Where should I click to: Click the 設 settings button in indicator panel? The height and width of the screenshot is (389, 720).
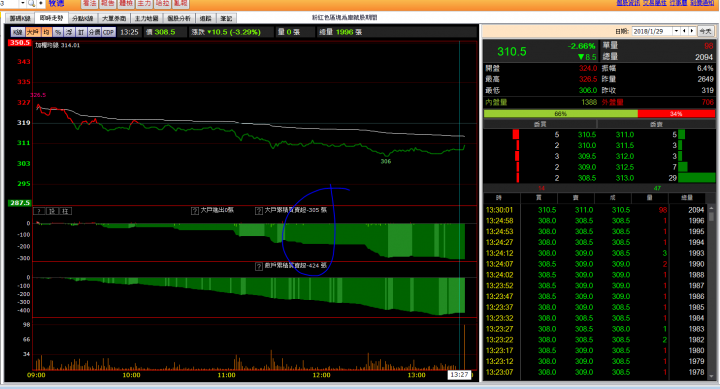[x=52, y=211]
